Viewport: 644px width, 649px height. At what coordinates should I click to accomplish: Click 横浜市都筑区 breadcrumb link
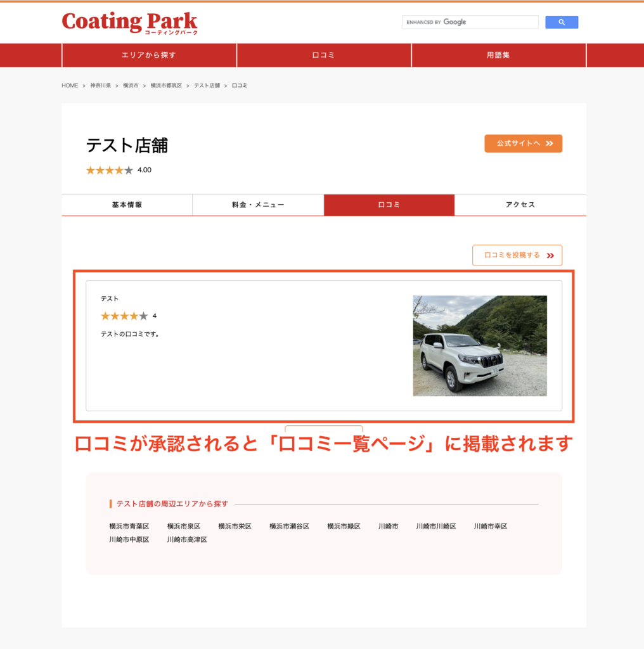(166, 86)
